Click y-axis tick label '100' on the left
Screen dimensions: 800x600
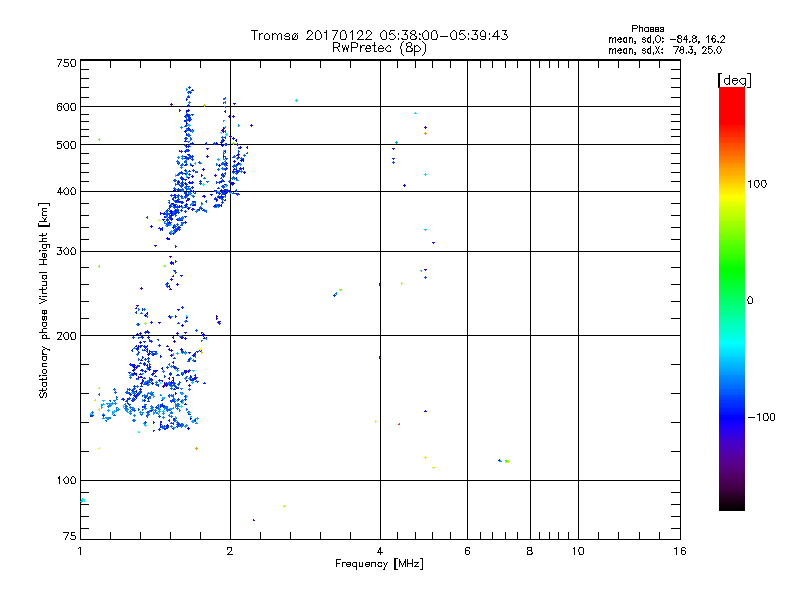tap(66, 481)
